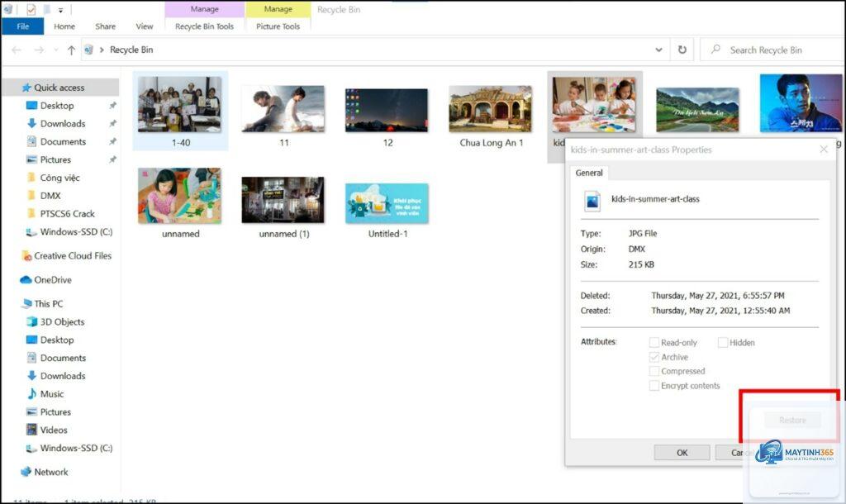Select the 1-40 image thumbnail
This screenshot has height=504, width=846.
[179, 105]
